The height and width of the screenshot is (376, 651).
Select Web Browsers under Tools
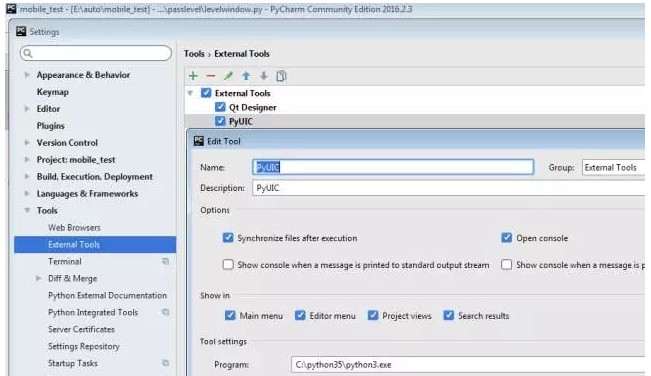coord(74,227)
